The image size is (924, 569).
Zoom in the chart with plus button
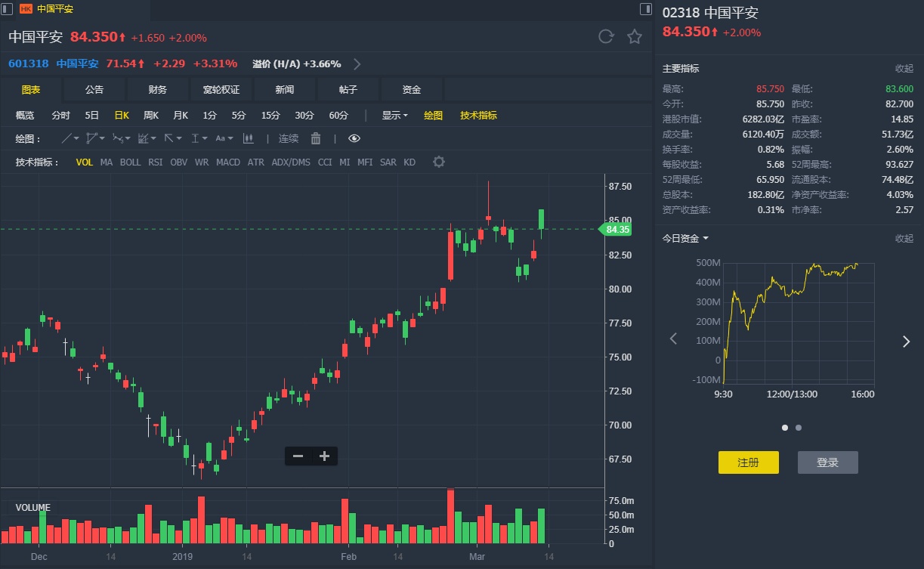[x=325, y=456]
